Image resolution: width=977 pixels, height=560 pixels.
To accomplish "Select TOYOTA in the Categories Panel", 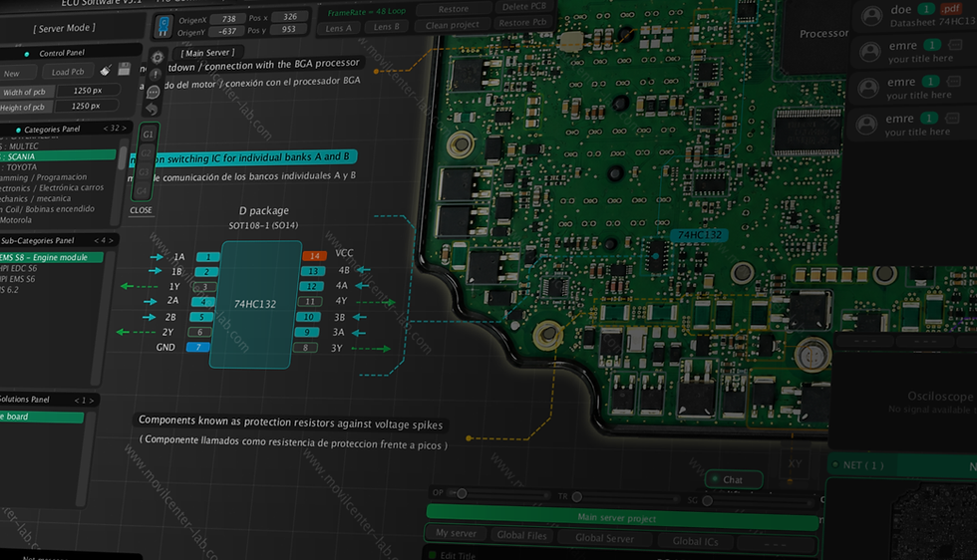I will pyautogui.click(x=21, y=167).
